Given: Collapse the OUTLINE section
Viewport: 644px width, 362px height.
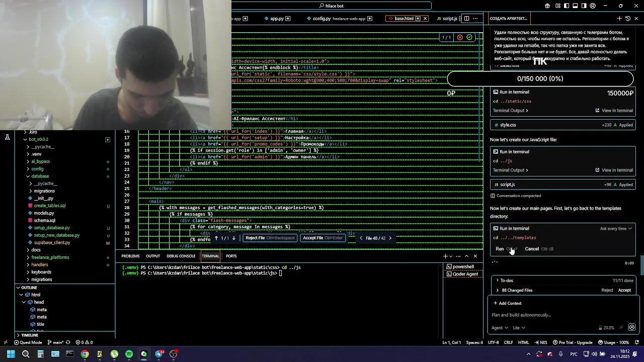Looking at the screenshot, I should pos(65,288).
